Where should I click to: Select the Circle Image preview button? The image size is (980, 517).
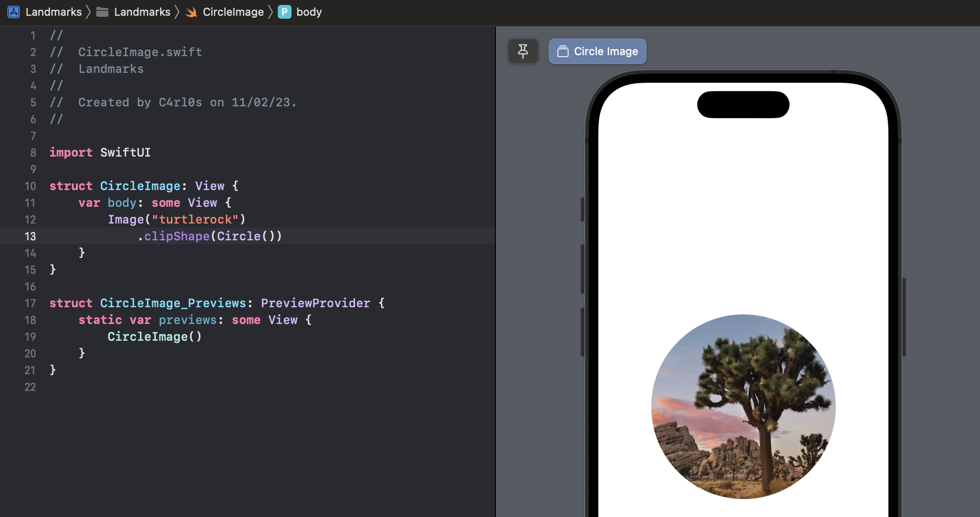pyautogui.click(x=597, y=51)
